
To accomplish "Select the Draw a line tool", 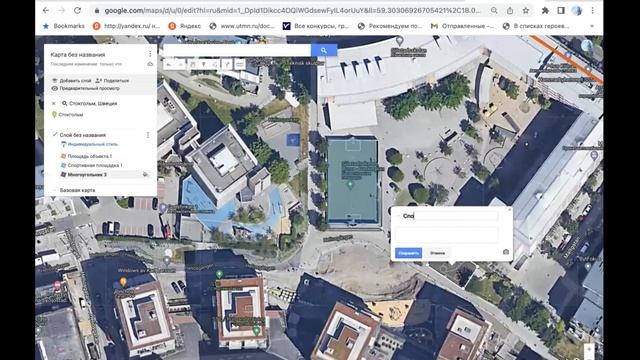I will (215, 64).
